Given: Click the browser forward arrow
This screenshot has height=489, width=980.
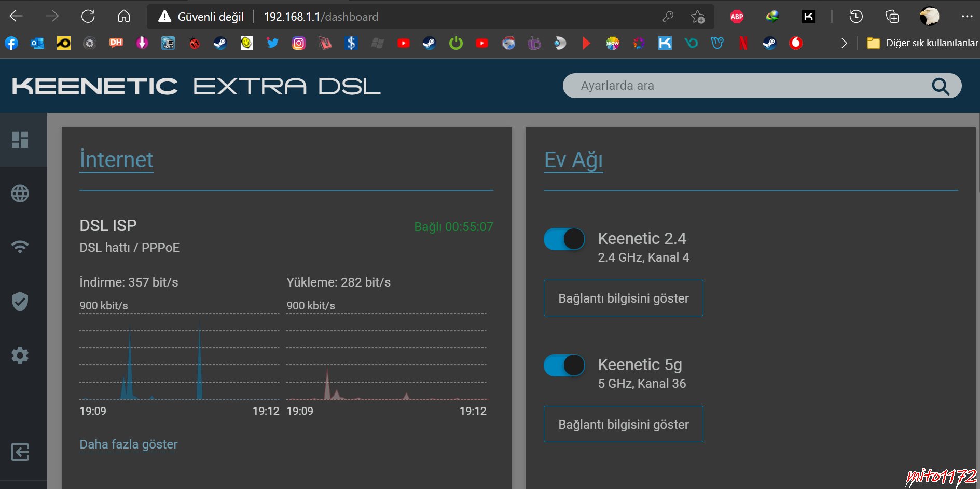Looking at the screenshot, I should 52,17.
